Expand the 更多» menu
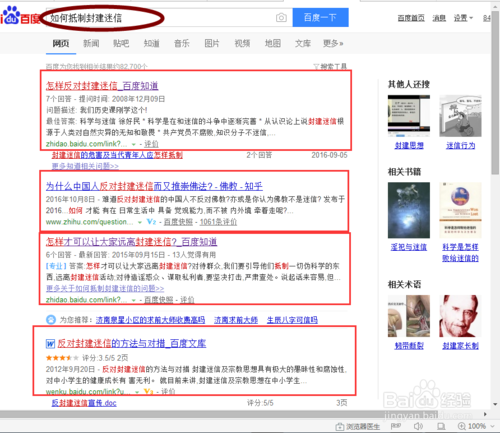The height and width of the screenshot is (433, 500). tap(333, 43)
